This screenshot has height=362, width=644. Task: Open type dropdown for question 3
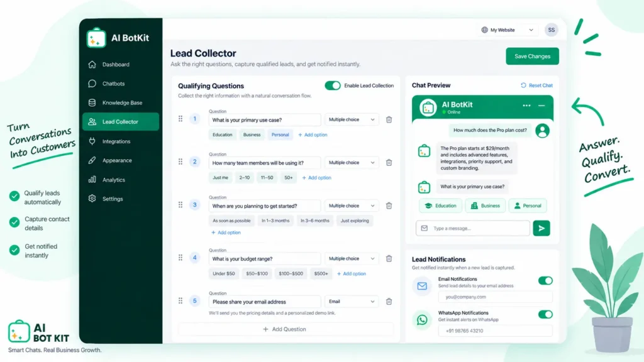coord(351,206)
